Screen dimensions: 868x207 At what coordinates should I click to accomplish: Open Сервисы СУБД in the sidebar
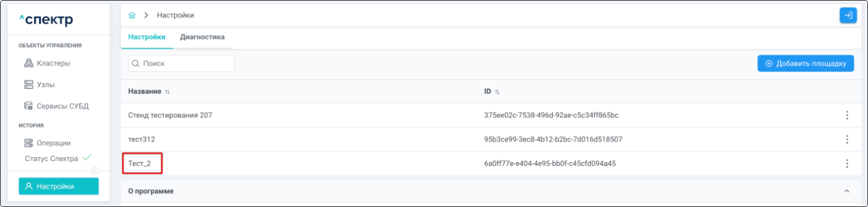tap(57, 106)
